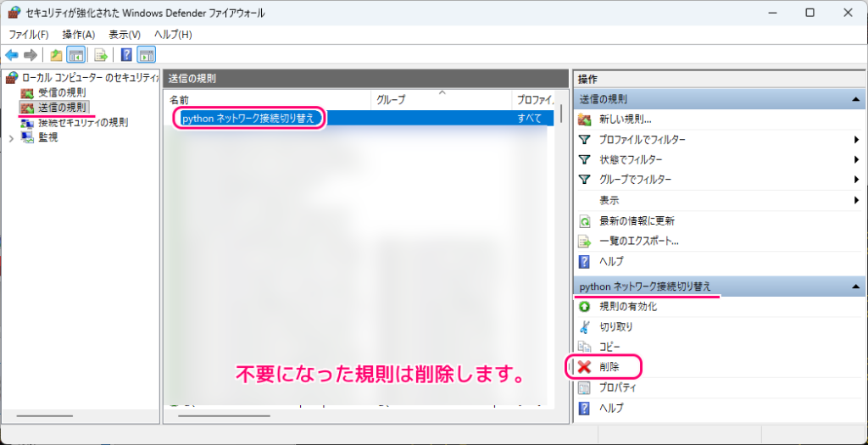Viewport: 868px width, 445px height.
Task: Select 送信の規則 in the tree
Action: (x=63, y=106)
